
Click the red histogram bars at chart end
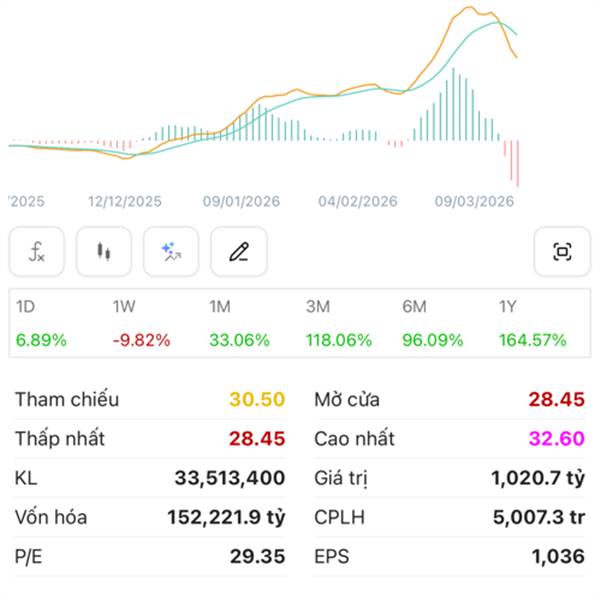click(x=515, y=162)
